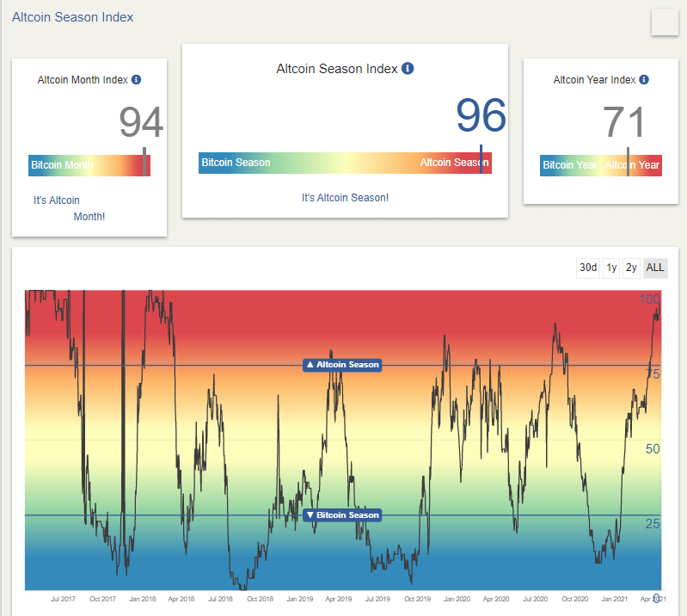Click the Altcoin Season gradient gauge bar
Viewport: 687px width, 616px height.
tap(345, 163)
